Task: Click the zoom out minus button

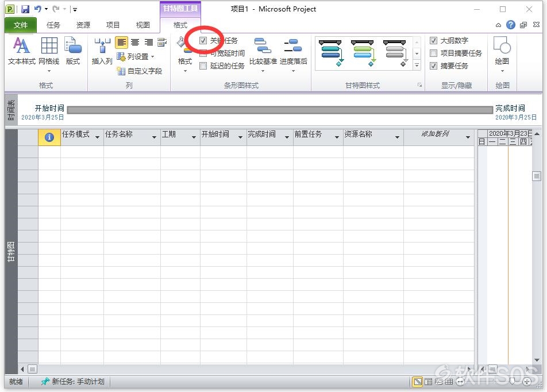Action: coord(460,382)
